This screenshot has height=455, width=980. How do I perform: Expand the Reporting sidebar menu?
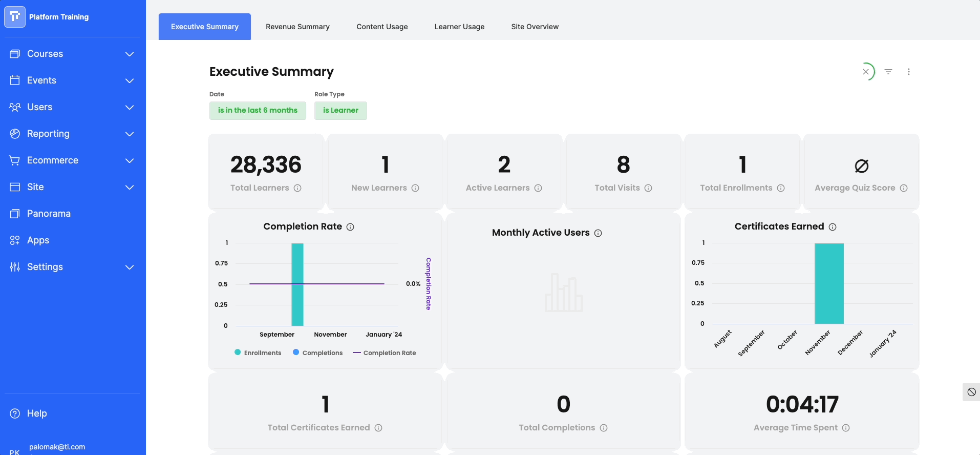(72, 134)
